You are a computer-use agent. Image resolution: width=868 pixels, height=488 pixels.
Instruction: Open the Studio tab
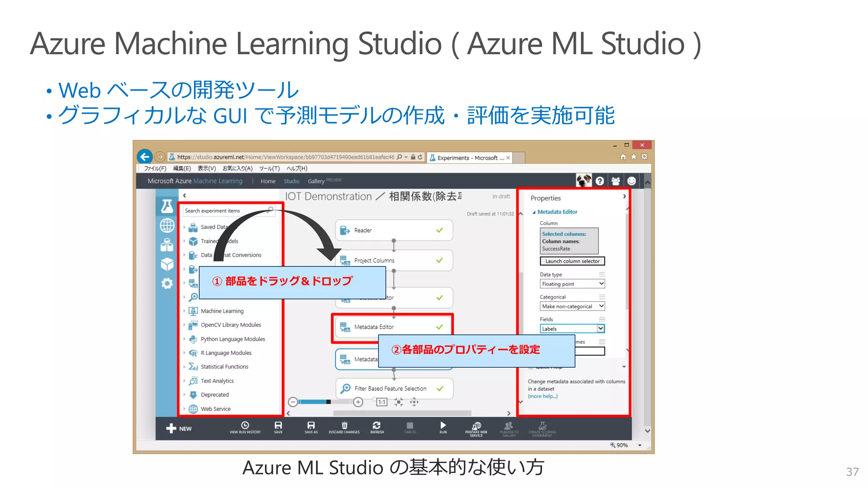tap(292, 181)
